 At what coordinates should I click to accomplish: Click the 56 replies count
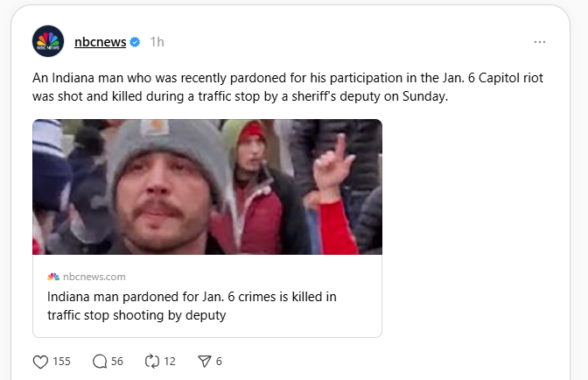[117, 361]
